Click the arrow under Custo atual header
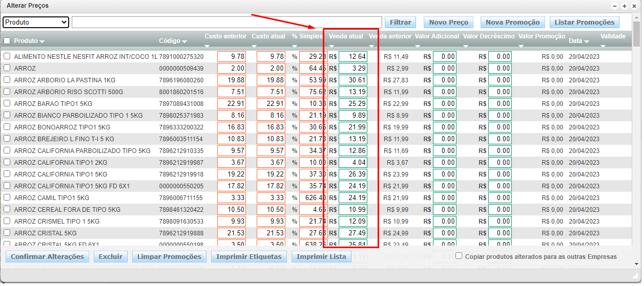The width and height of the screenshot is (644, 286). click(x=255, y=46)
